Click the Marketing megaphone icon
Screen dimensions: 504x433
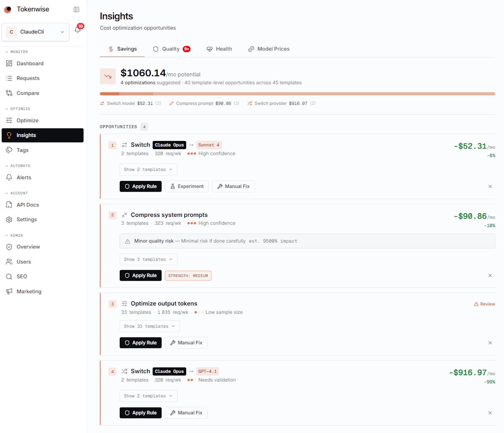tap(9, 291)
